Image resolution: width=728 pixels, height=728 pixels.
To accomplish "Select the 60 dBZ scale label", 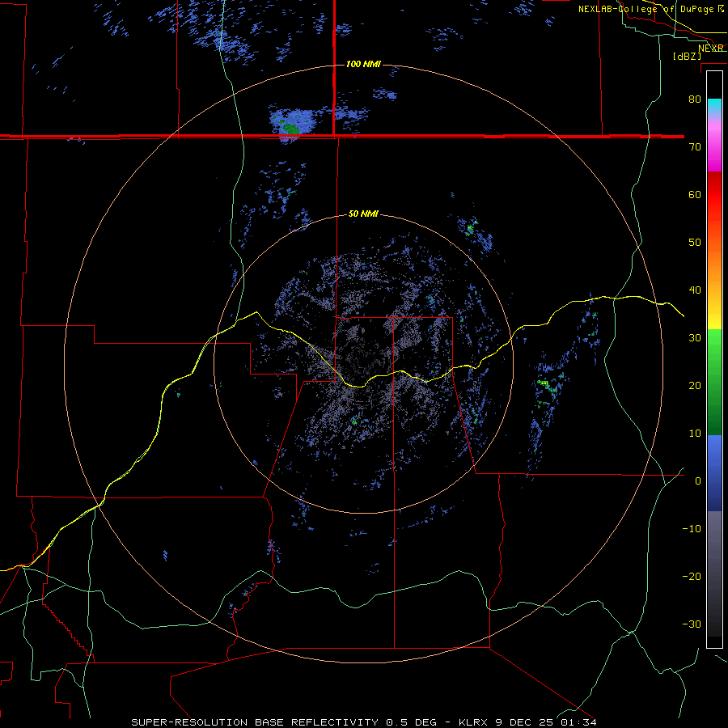I will (695, 194).
